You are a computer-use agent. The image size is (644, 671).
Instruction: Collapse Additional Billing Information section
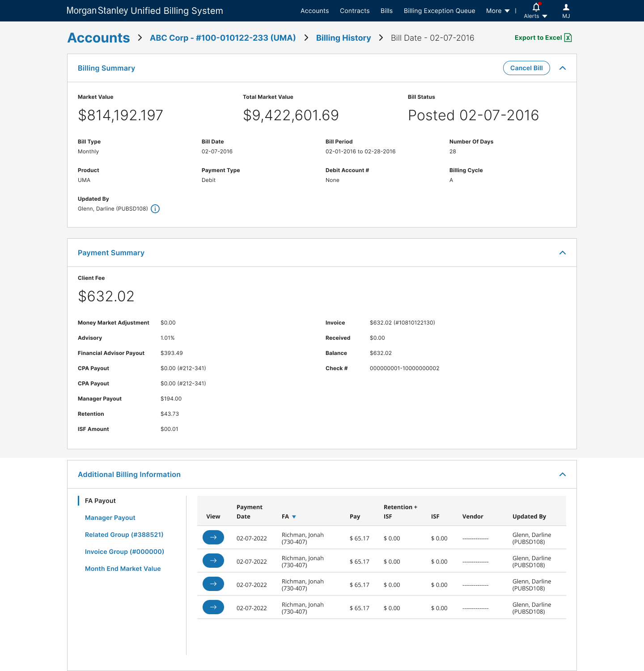[x=563, y=474]
